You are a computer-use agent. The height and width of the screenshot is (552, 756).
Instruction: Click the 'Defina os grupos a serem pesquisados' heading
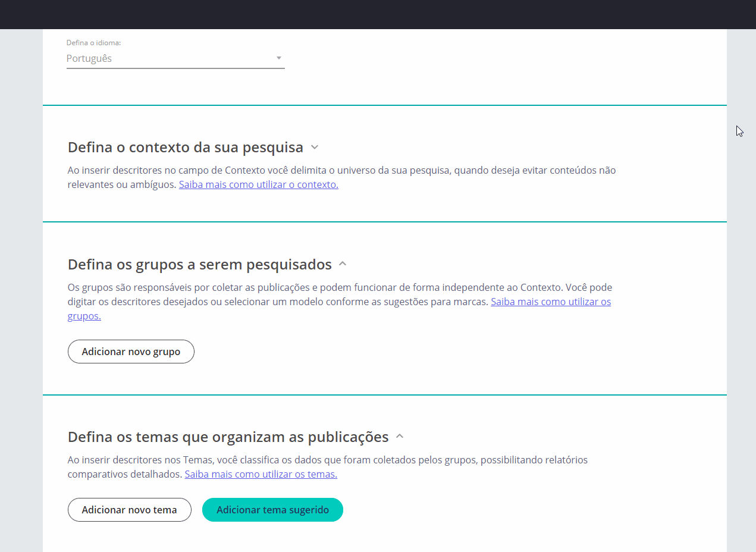pos(199,264)
